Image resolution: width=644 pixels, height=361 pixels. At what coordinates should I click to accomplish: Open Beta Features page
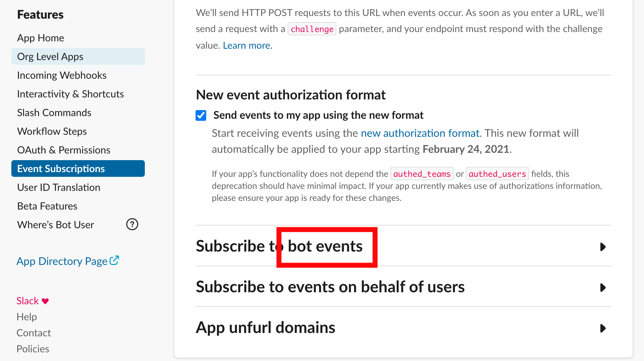coord(47,206)
